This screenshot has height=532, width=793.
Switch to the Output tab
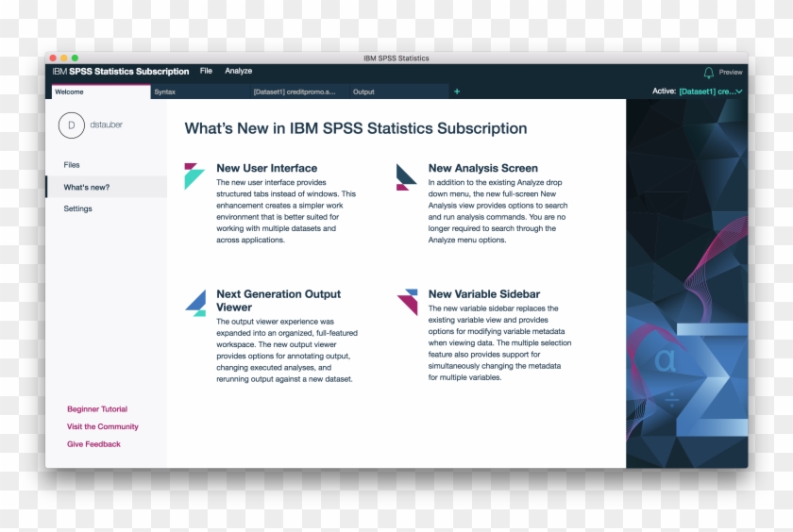click(399, 91)
